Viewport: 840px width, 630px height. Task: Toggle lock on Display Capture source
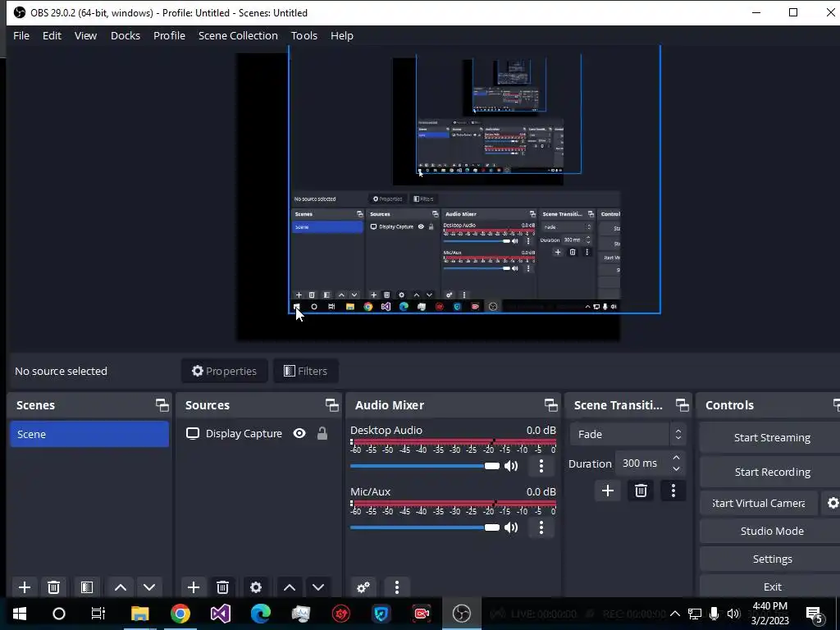322,433
